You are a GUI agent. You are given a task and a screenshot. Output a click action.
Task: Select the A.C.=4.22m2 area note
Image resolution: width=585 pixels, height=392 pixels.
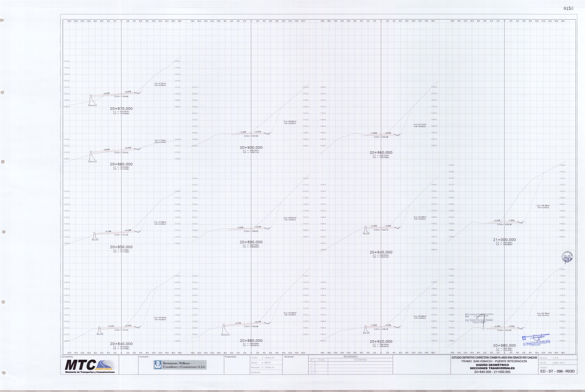pos(160,83)
